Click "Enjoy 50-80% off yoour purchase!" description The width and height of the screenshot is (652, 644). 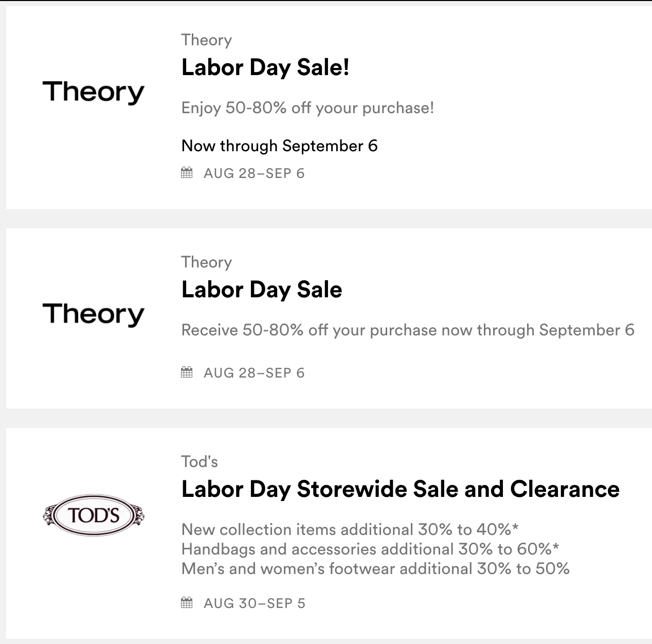coord(307,108)
